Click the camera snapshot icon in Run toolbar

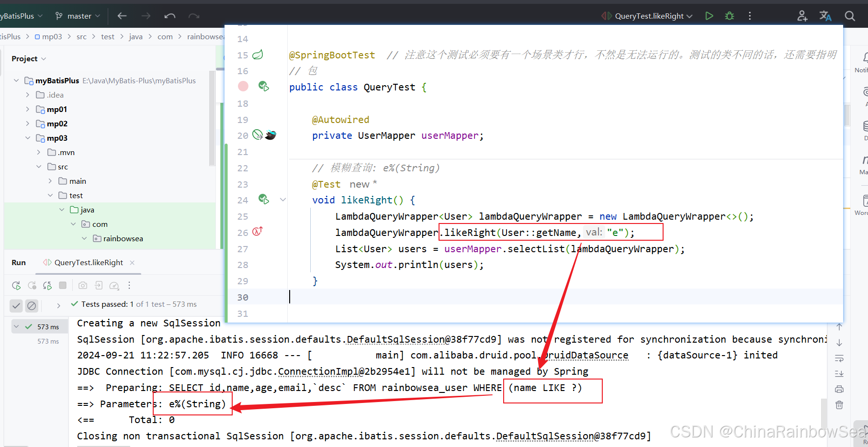(x=83, y=285)
